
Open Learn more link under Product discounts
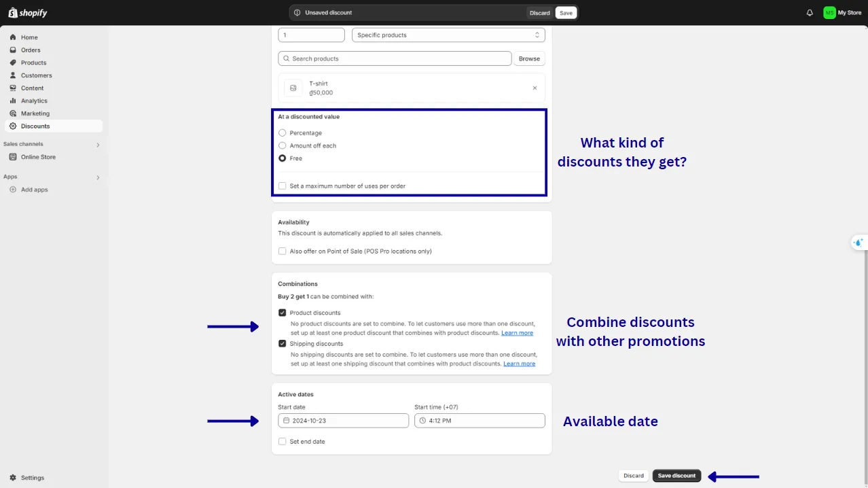518,333
